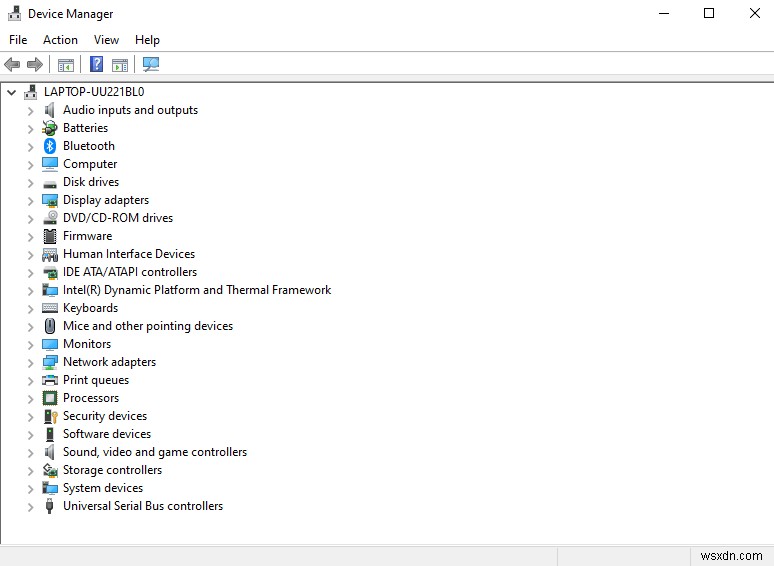Select the LAPTOP-UU221BL0 computer name

(x=94, y=92)
